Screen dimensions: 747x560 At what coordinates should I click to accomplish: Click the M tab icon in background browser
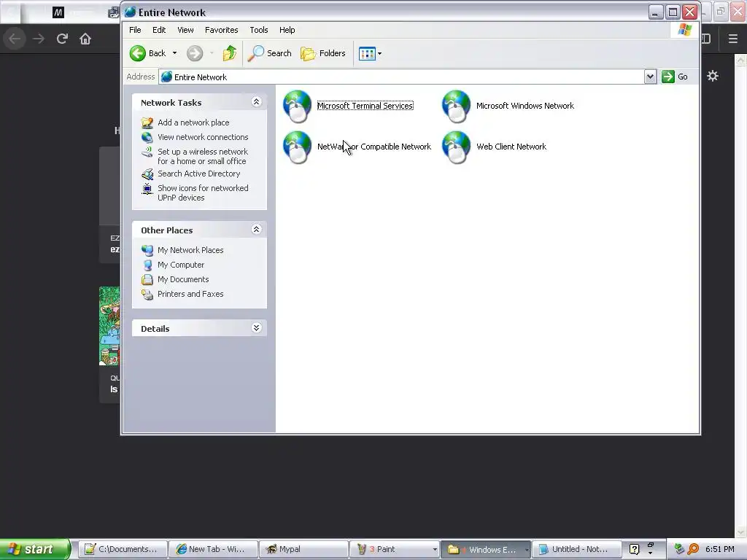pos(58,12)
